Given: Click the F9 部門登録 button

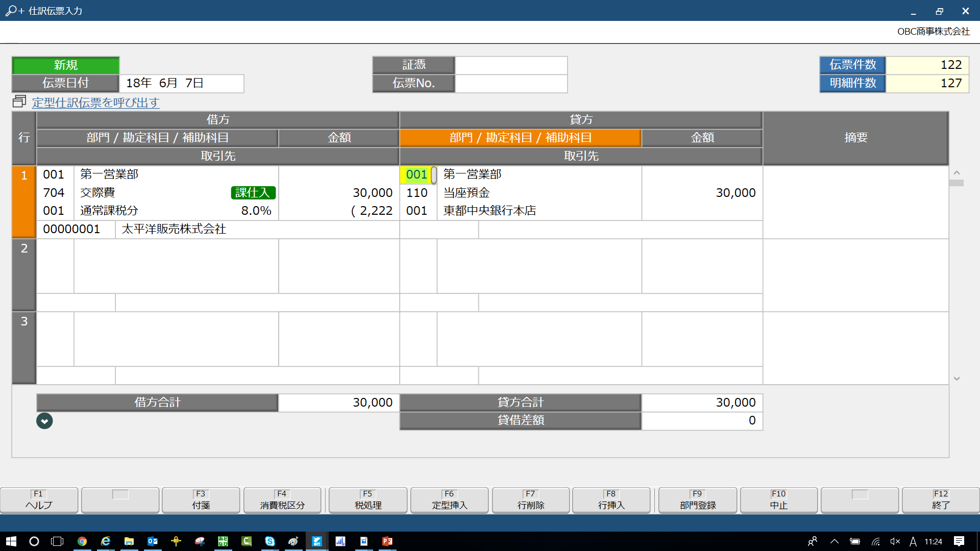Looking at the screenshot, I should [698, 500].
